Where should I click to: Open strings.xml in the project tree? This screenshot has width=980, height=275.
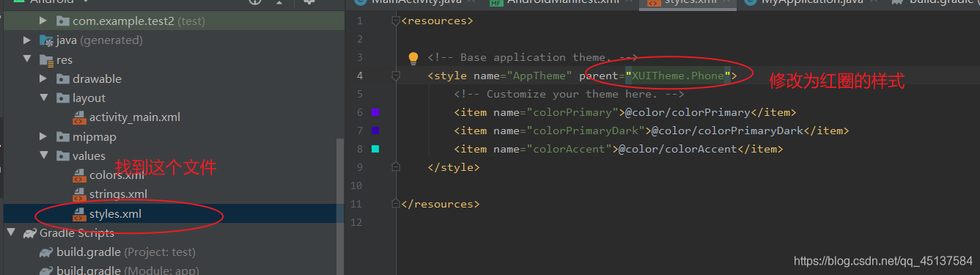coord(118,194)
